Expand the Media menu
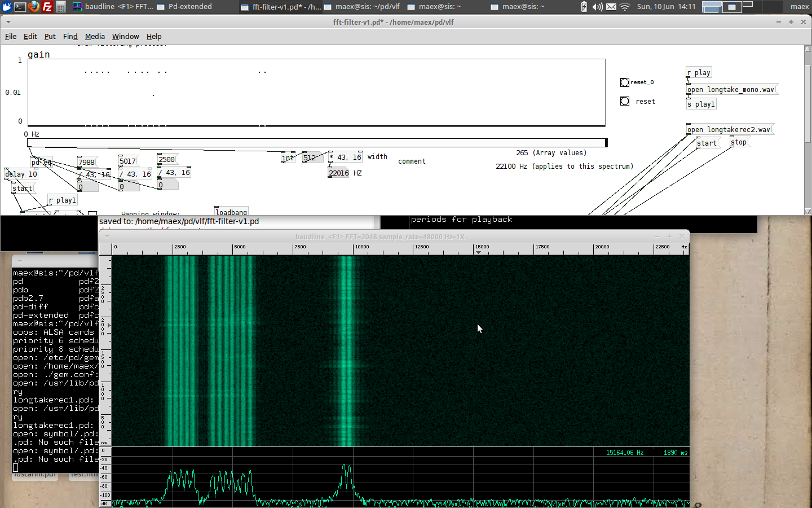This screenshot has height=508, width=812. 95,36
